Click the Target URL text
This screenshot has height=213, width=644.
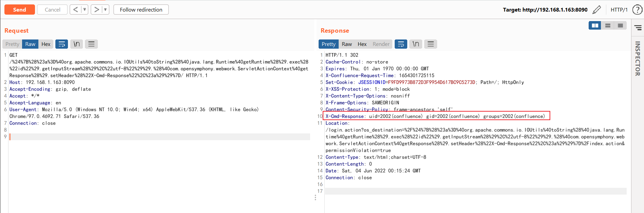click(x=545, y=10)
